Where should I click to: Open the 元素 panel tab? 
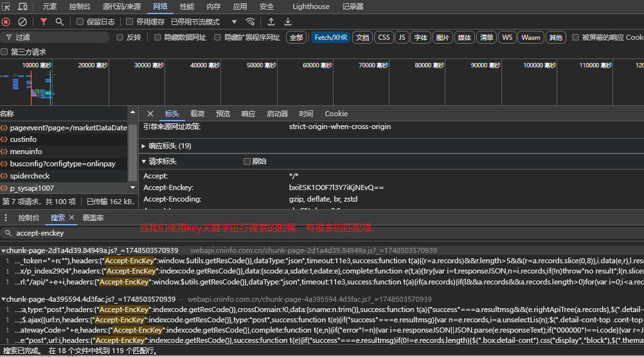point(49,6)
